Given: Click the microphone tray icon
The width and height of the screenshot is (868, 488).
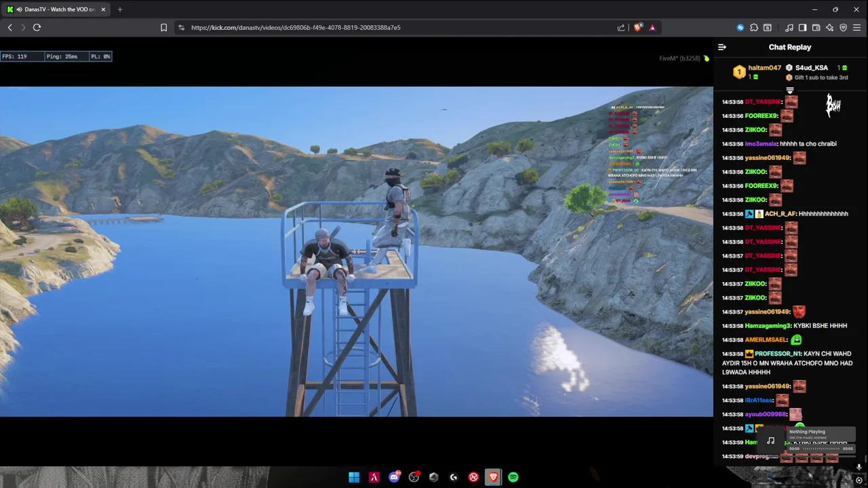Looking at the screenshot, I should point(859,467).
